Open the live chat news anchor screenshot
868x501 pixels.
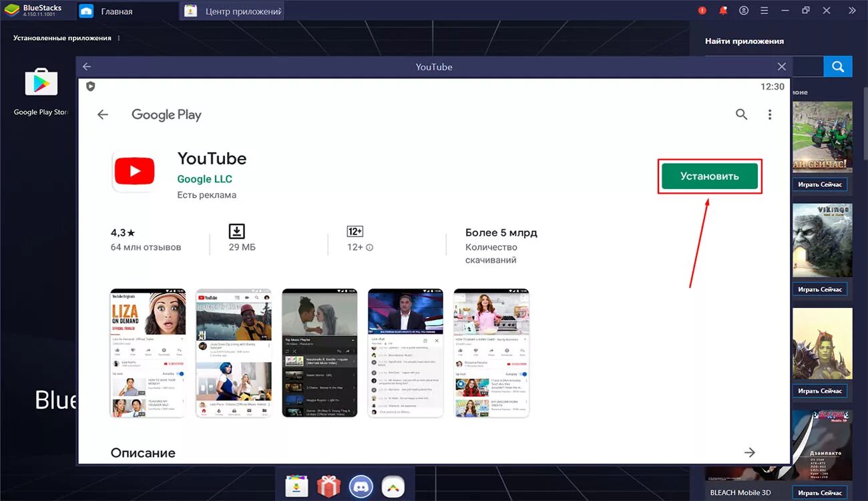tap(405, 353)
